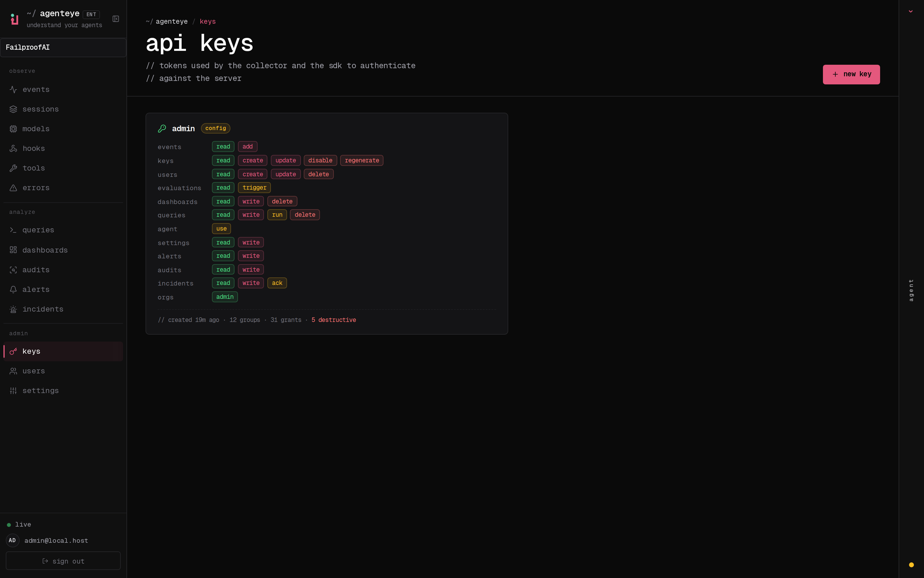
Task: Open the sidebar settings page
Action: [63, 391]
